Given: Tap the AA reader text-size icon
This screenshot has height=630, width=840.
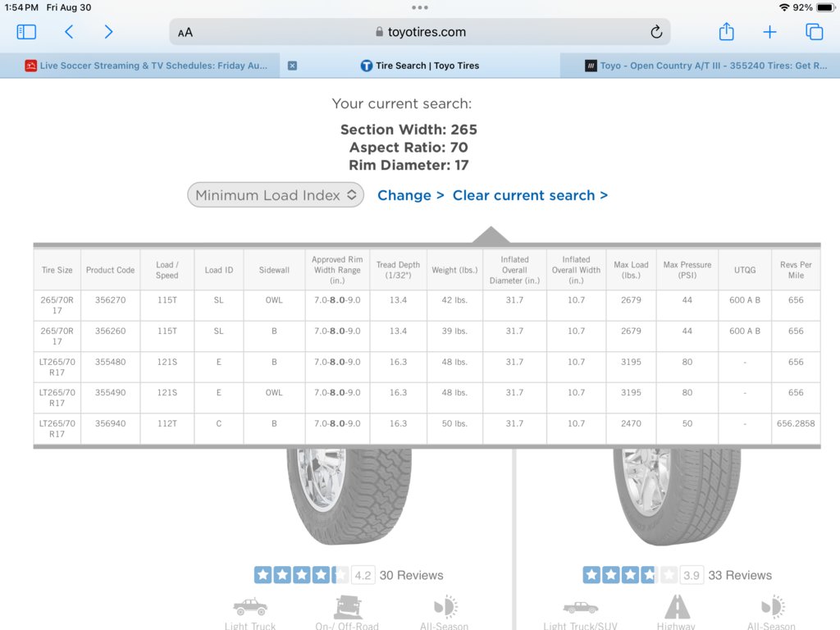Looking at the screenshot, I should click(x=185, y=33).
